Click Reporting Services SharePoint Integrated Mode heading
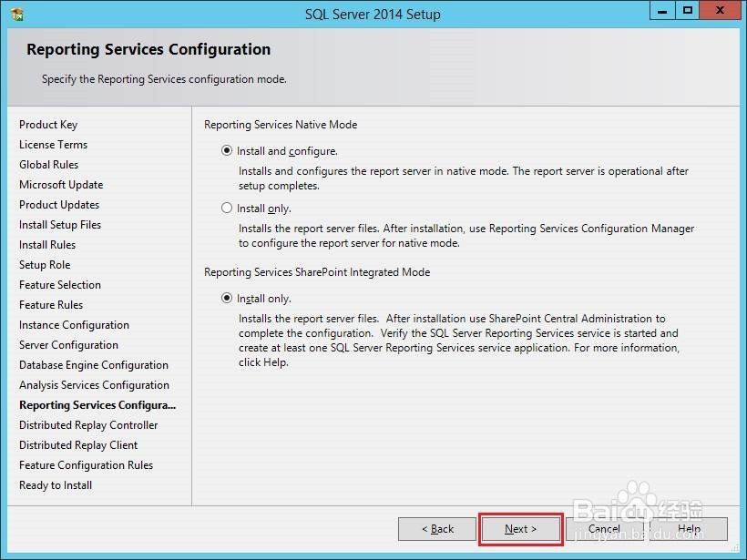Viewport: 747px width, 560px height. (317, 272)
